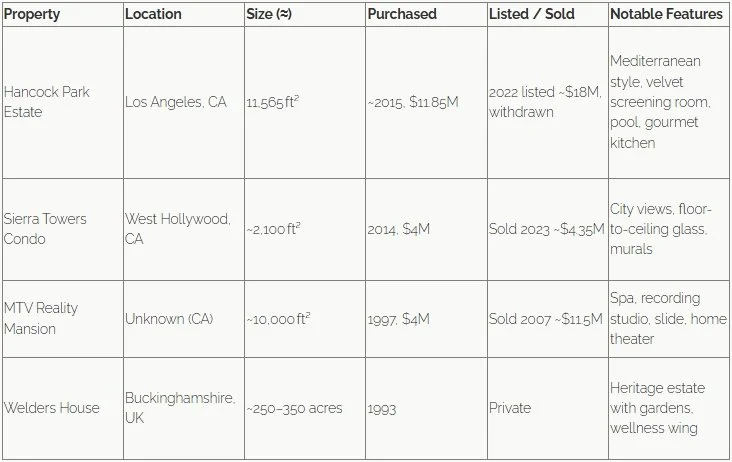Click the Listed / Sold column header
This screenshot has height=462, width=732.
pos(548,14)
